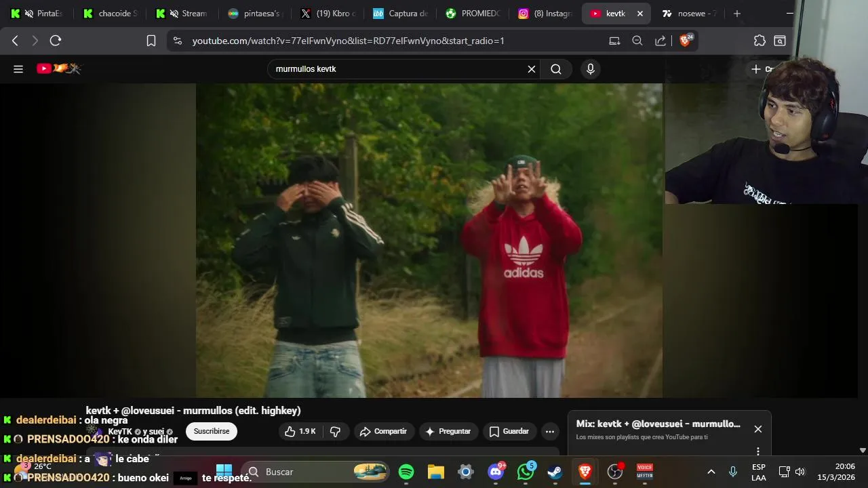Open the settings gear app on taskbar
This screenshot has height=488, width=868.
pyautogui.click(x=465, y=472)
